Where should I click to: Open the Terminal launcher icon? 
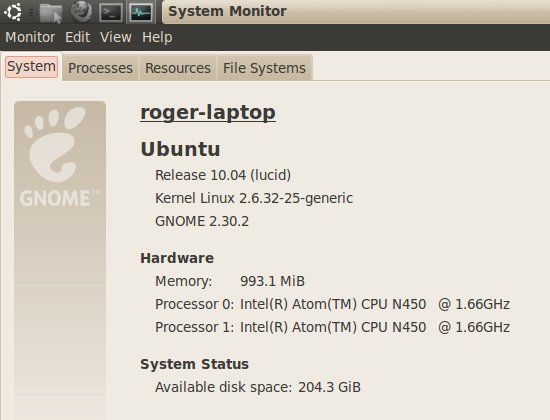coord(111,12)
